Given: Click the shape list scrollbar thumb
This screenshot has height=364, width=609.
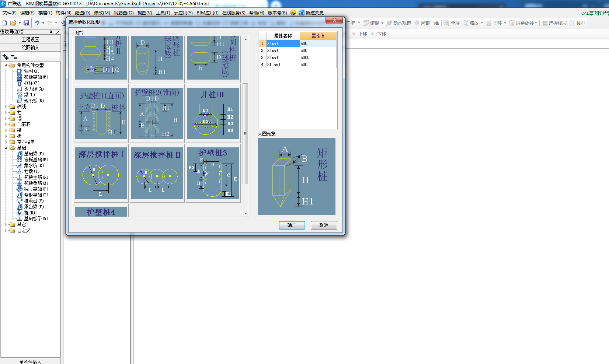Looking at the screenshot, I should (x=246, y=134).
